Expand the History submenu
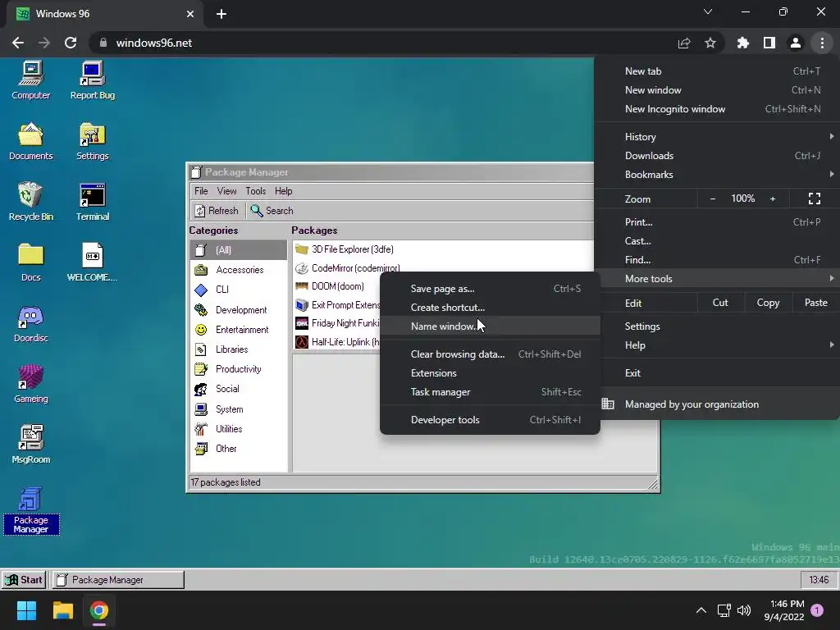 (717, 137)
